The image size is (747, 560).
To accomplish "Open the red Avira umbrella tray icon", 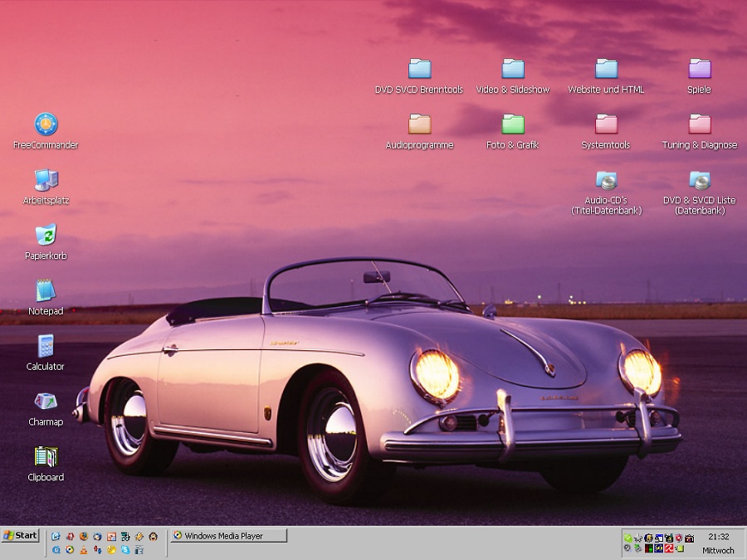I will (669, 548).
